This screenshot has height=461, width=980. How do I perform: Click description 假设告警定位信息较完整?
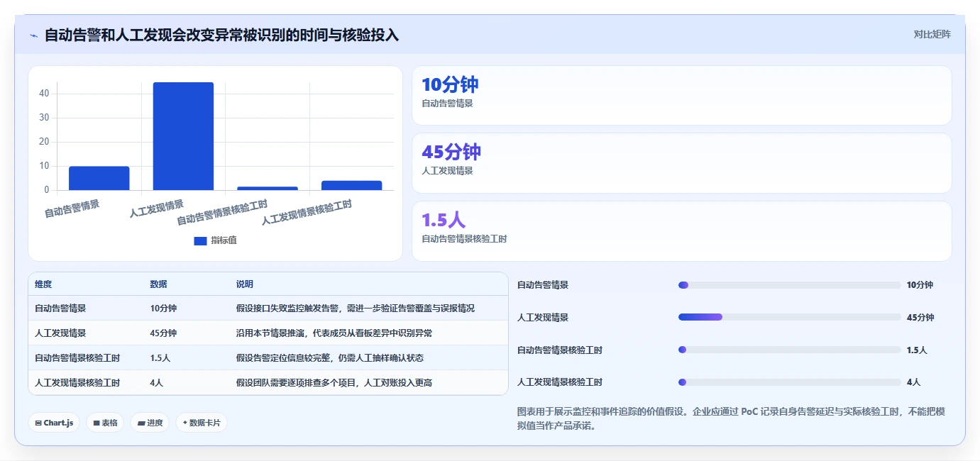pyautogui.click(x=330, y=358)
